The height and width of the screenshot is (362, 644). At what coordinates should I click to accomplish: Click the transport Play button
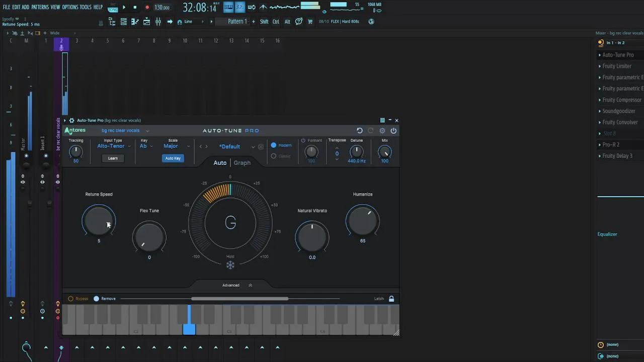(124, 8)
